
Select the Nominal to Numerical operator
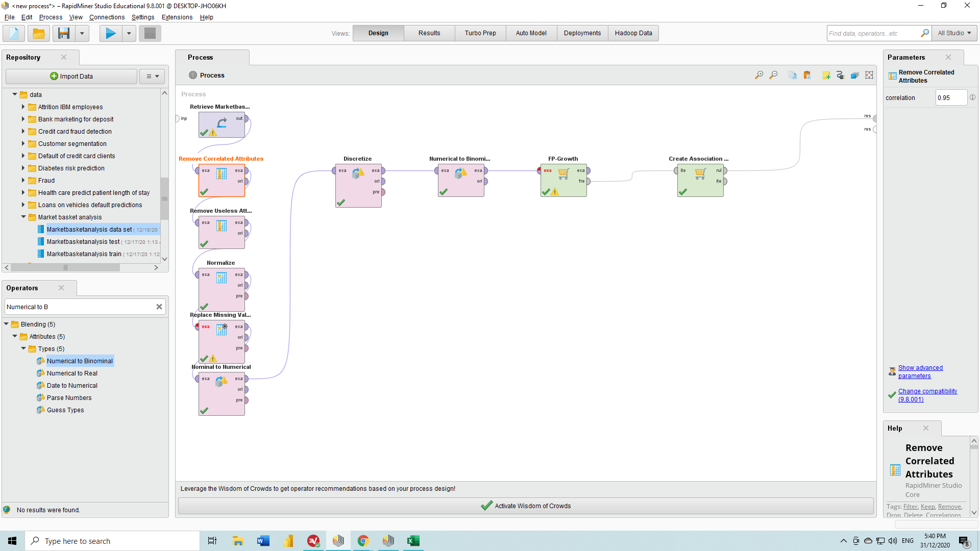222,393
